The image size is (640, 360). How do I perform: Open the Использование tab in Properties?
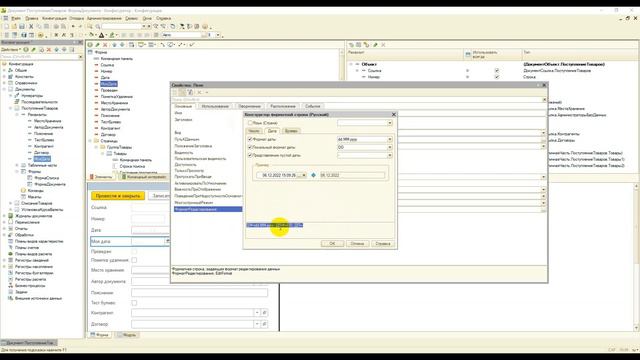coord(215,106)
